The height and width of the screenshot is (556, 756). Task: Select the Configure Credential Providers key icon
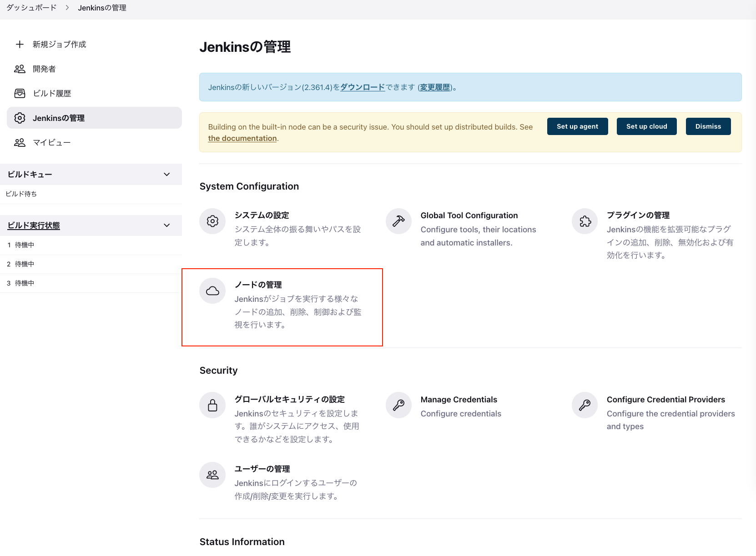tap(584, 405)
